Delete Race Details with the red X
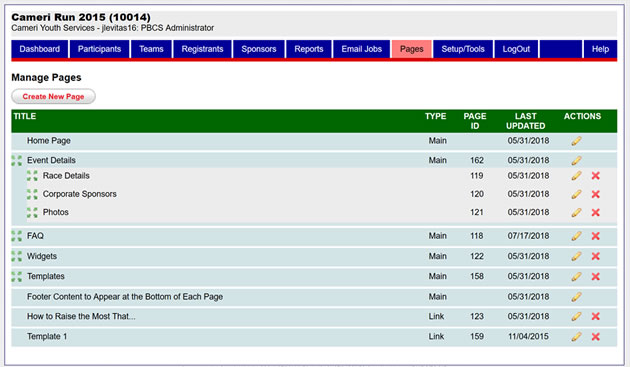 pyautogui.click(x=595, y=176)
